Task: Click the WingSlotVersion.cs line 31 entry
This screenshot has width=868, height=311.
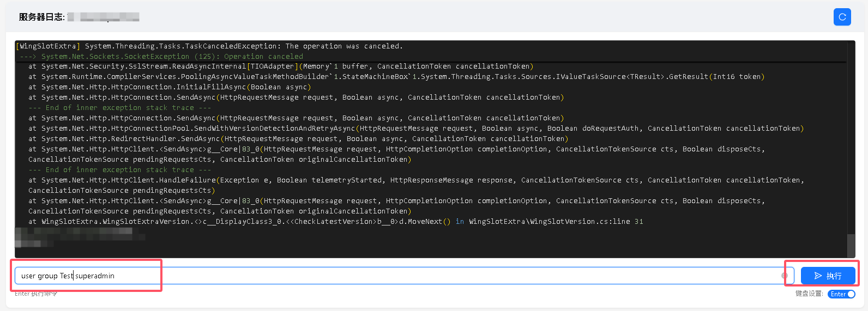Action: [x=556, y=222]
